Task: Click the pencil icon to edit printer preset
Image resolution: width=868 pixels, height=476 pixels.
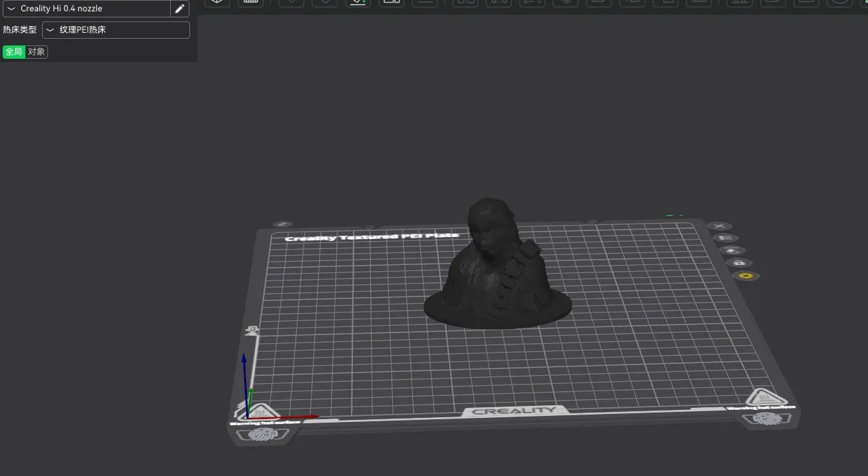Action: pos(179,9)
